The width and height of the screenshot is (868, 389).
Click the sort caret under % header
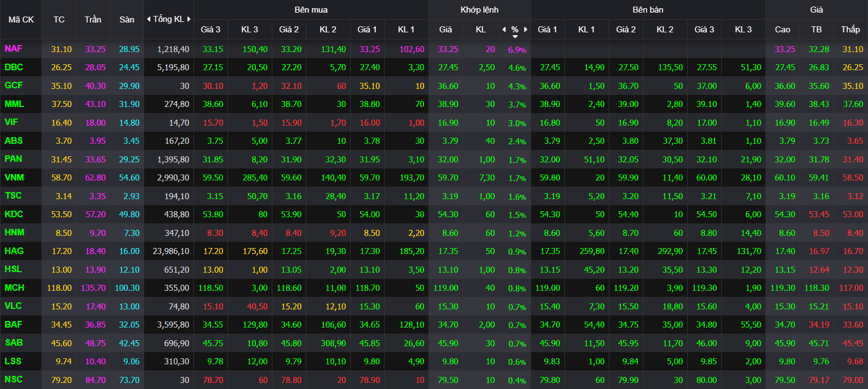515,37
